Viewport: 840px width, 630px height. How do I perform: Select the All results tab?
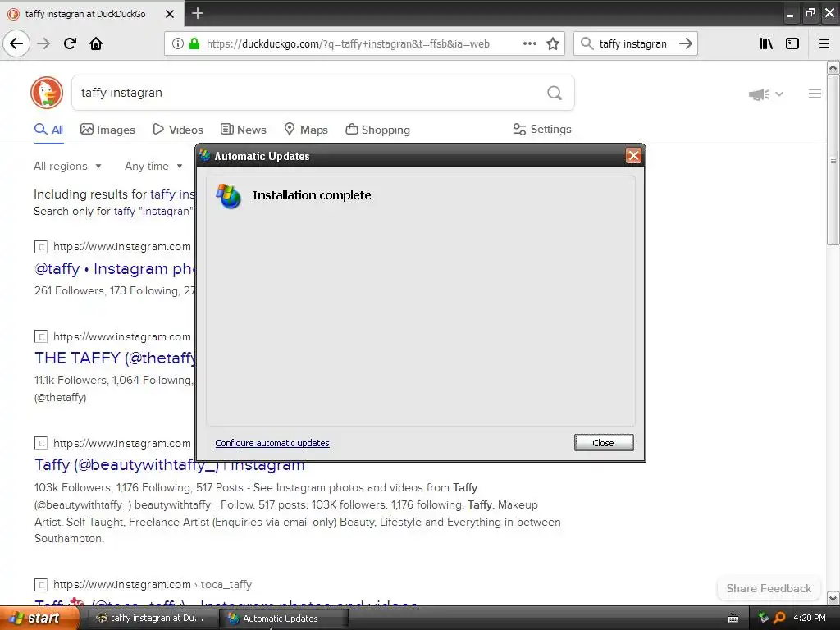coord(48,130)
